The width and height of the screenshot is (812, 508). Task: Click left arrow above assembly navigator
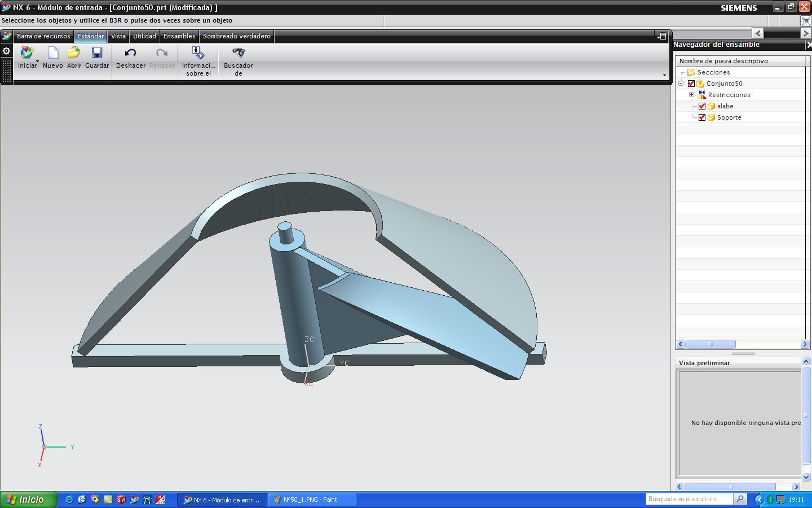pos(758,33)
